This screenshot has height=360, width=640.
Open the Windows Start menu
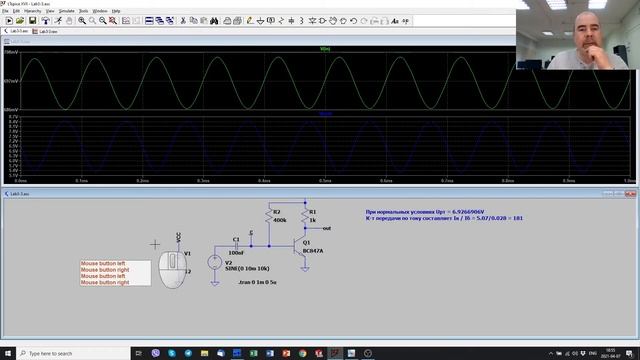coord(8,353)
